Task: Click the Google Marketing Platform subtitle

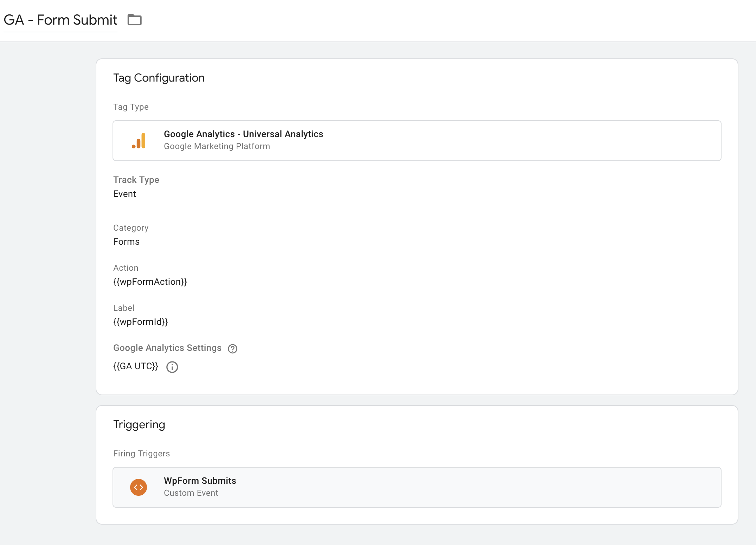Action: point(217,146)
